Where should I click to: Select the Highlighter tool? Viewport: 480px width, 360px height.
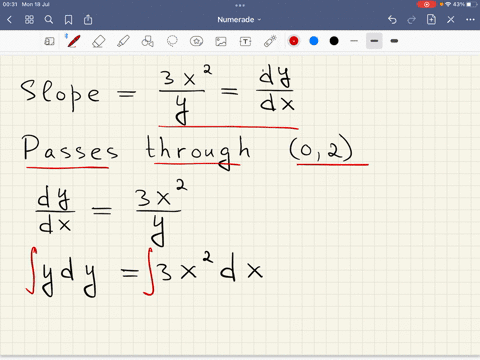(123, 41)
